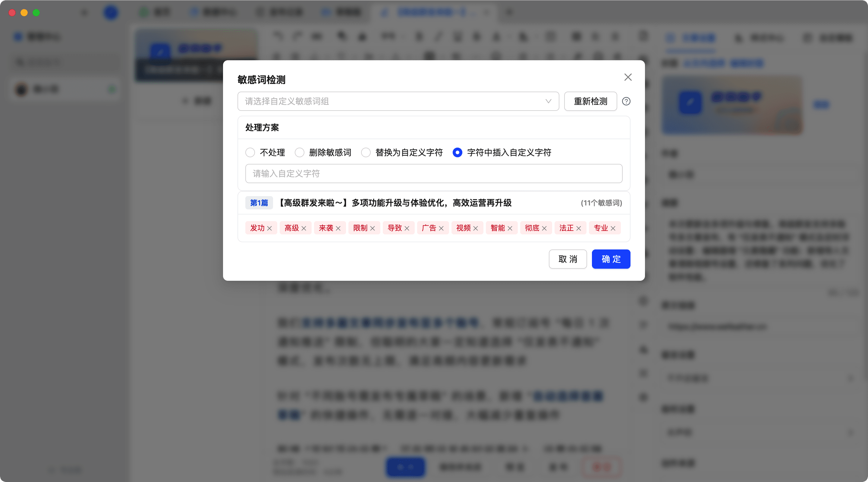Viewport: 868px width, 482px height.
Task: Click the dropdown chevron arrow
Action: (548, 102)
